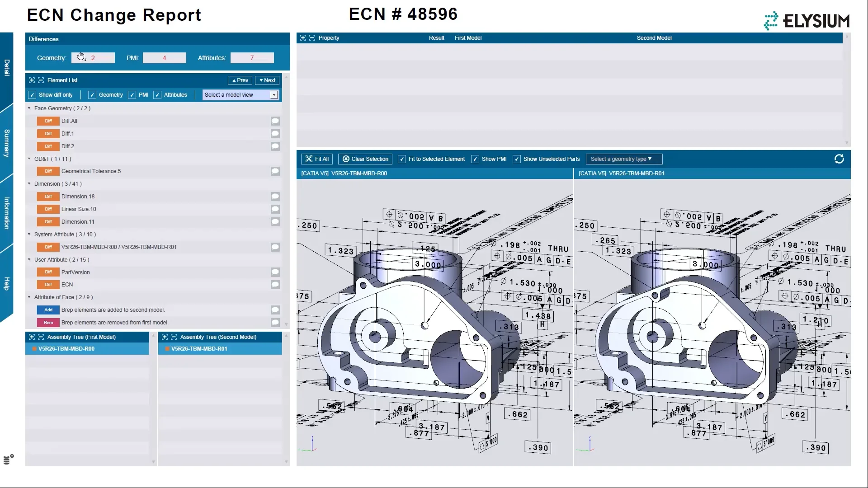Image resolution: width=868 pixels, height=488 pixels.
Task: Disable the Show PMI checkbox
Action: click(475, 159)
